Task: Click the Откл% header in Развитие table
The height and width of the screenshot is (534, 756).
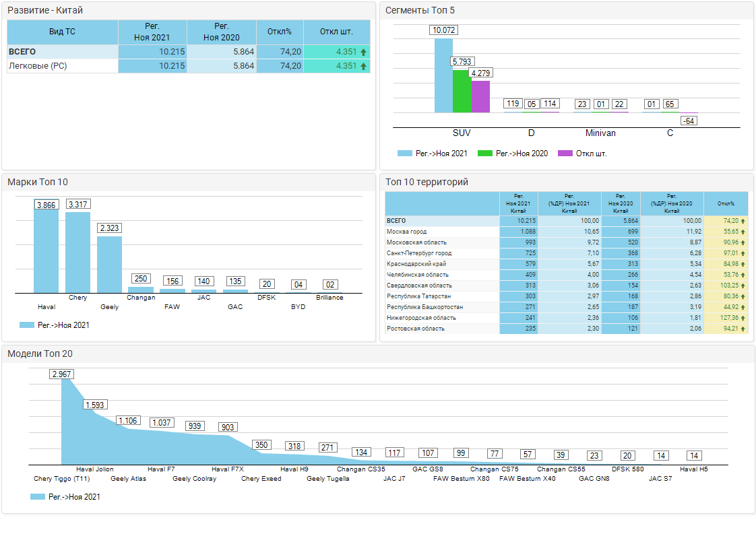Action: (x=280, y=32)
